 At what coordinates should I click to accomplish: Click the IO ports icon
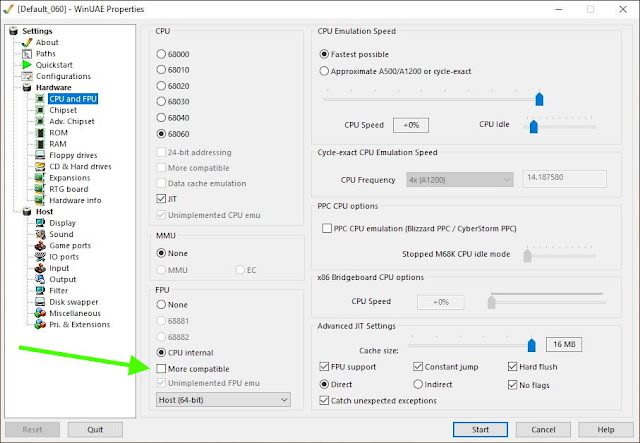click(x=40, y=257)
